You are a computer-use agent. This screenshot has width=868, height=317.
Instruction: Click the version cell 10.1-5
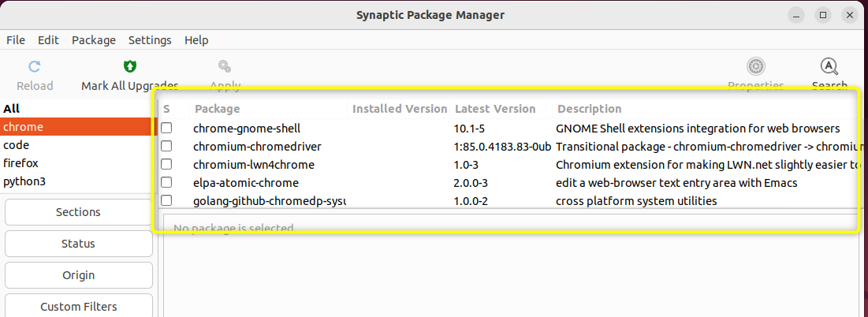coord(469,129)
